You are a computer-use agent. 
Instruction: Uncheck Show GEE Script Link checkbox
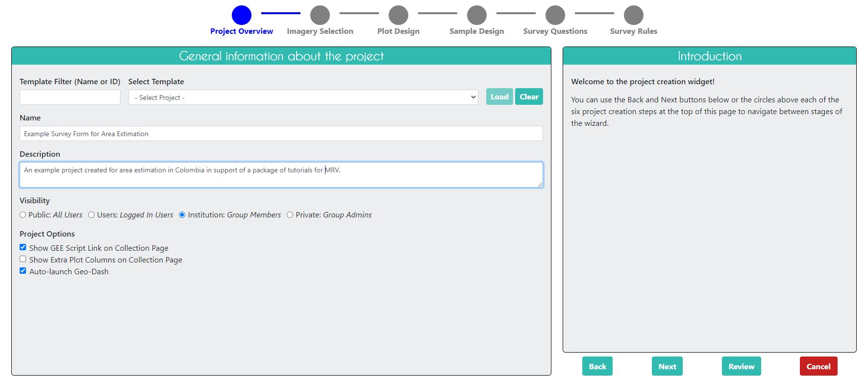23,247
